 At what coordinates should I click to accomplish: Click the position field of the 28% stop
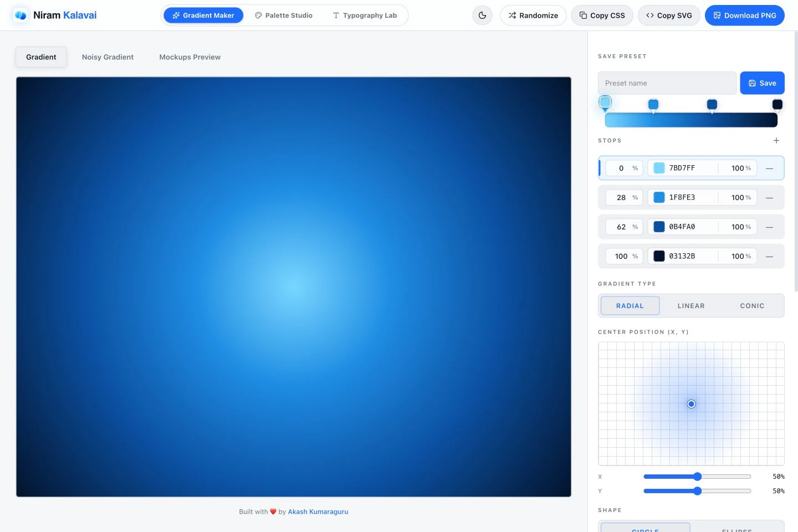[624, 197]
